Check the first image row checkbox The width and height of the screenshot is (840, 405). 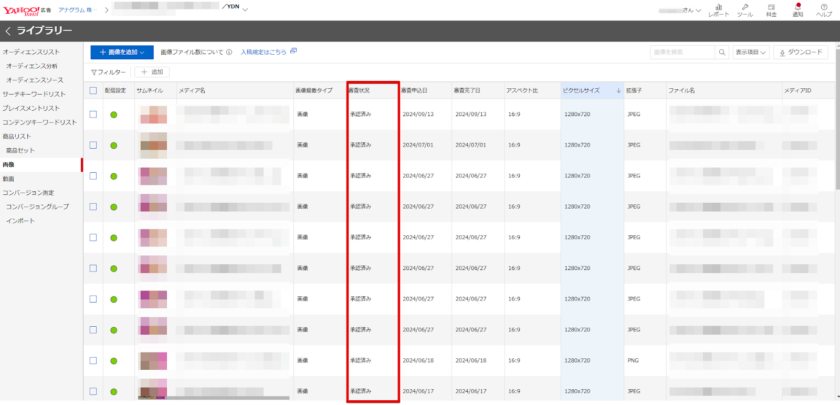coord(93,115)
